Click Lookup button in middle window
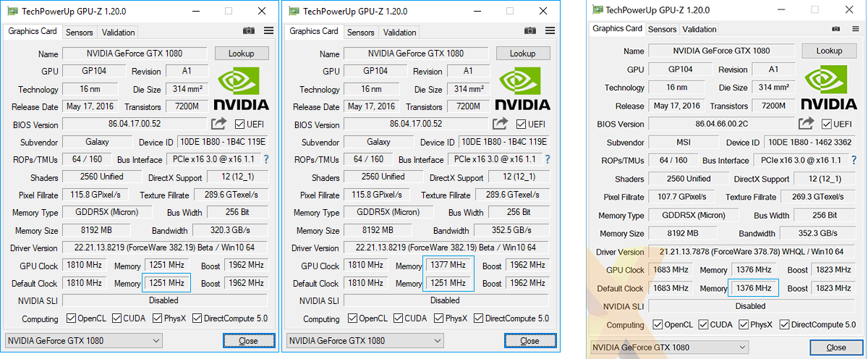The image size is (868, 359). tap(523, 53)
